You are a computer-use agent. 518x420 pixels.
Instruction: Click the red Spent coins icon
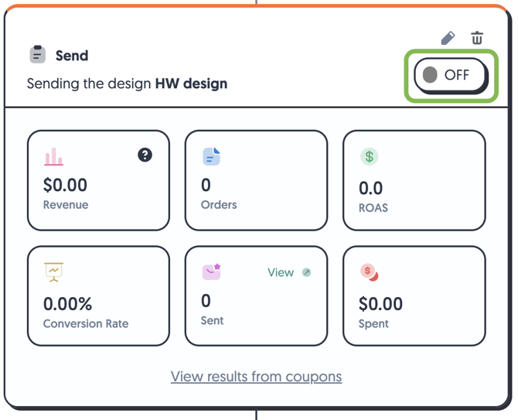pyautogui.click(x=369, y=272)
